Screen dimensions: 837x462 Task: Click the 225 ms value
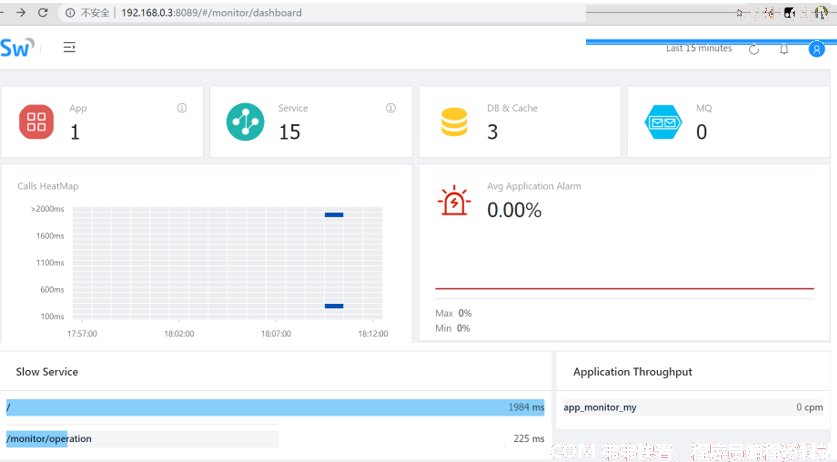click(x=529, y=438)
